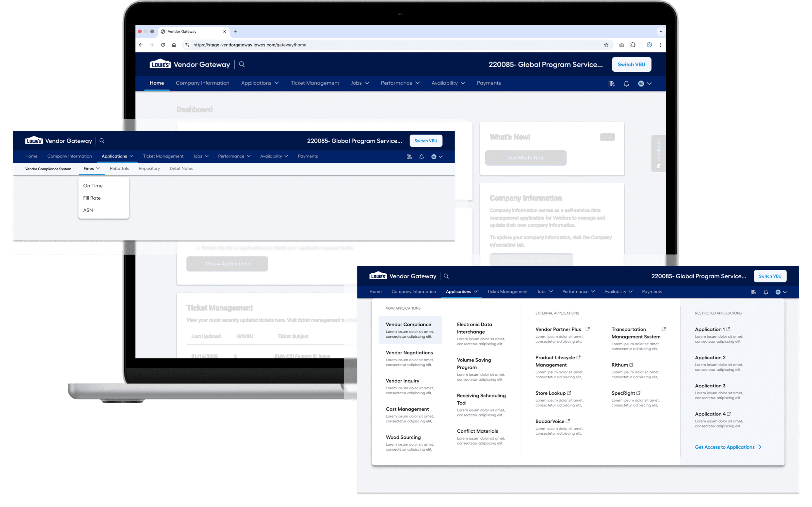Click the browser home icon

click(x=174, y=45)
